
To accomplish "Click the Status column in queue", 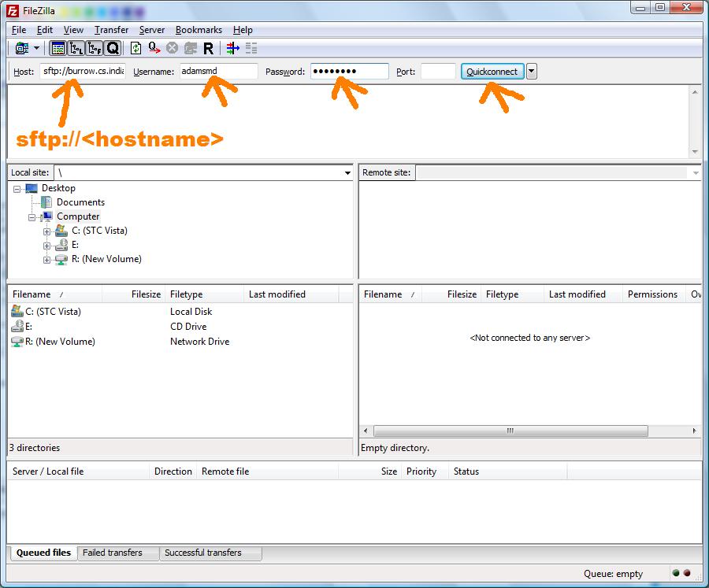I will [508, 472].
